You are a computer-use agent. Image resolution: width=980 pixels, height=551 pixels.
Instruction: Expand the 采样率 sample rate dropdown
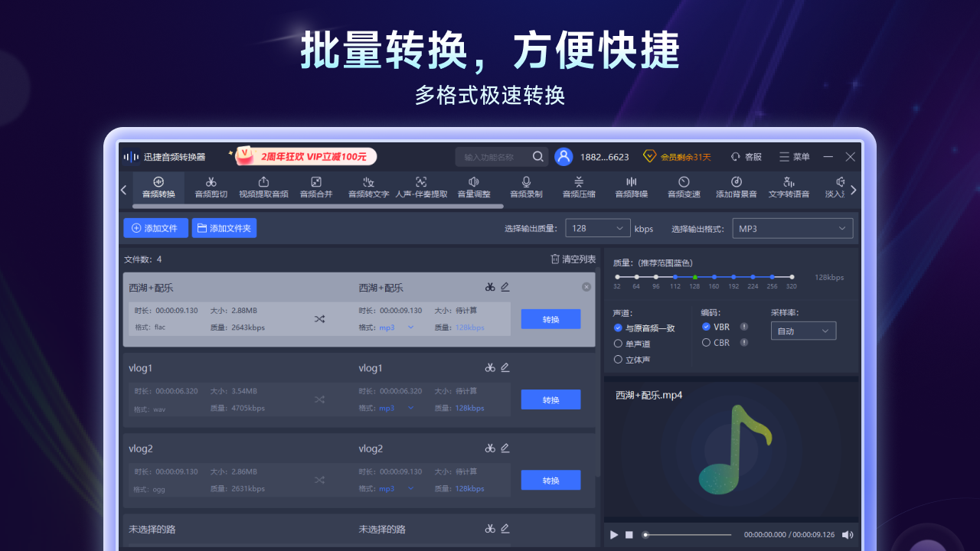(802, 331)
